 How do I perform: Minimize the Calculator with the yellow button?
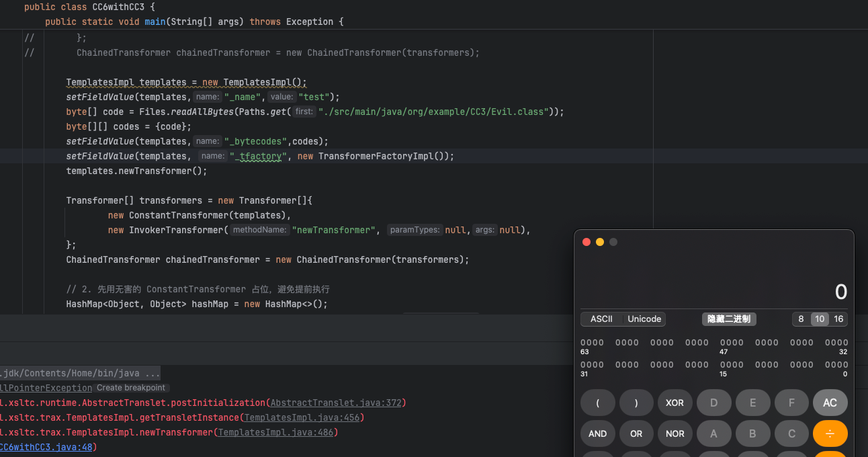coord(600,242)
